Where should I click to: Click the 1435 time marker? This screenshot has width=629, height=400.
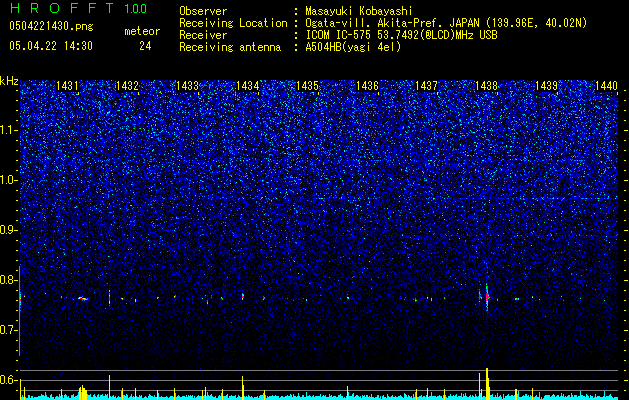tap(307, 86)
